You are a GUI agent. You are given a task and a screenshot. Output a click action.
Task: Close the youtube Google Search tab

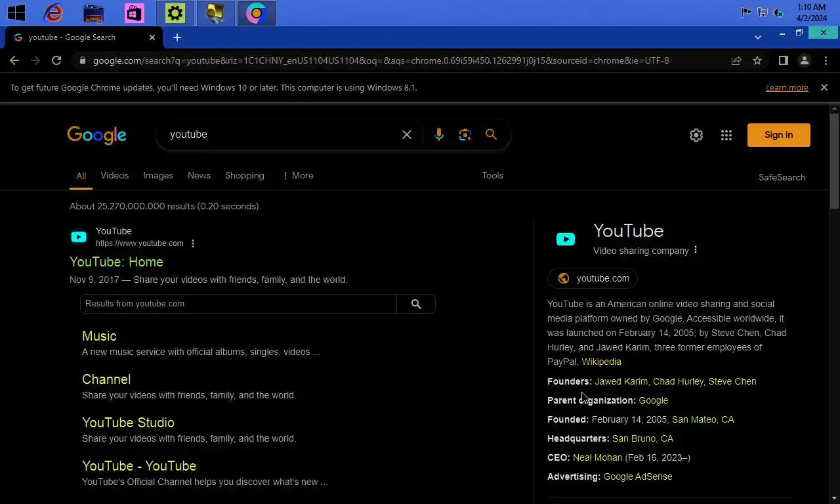coord(152,37)
